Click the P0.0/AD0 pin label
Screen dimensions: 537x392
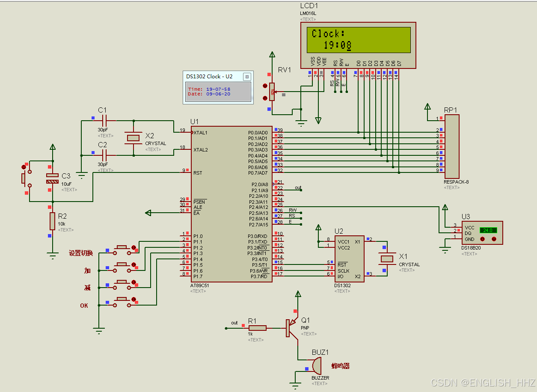(258, 133)
